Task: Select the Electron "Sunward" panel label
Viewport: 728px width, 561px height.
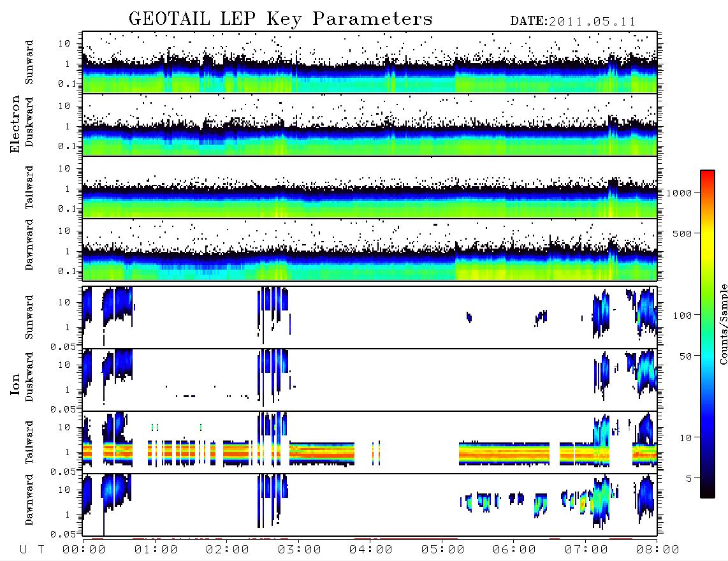Action: [x=29, y=62]
